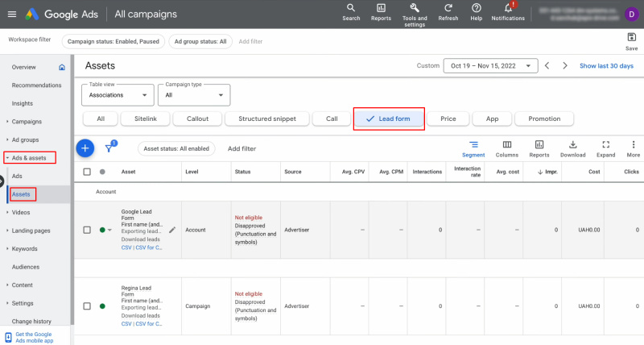The image size is (644, 345).
Task: Click the Google Ads logo
Action: click(32, 15)
